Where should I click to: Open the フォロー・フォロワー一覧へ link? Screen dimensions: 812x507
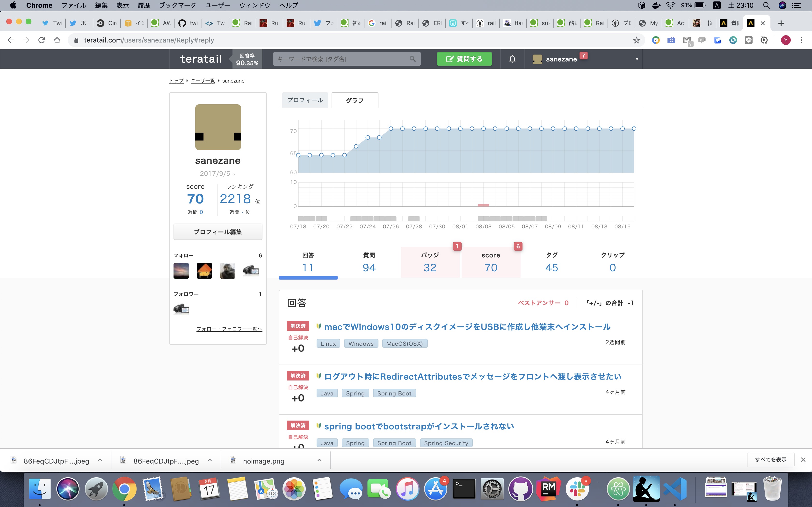click(x=229, y=329)
